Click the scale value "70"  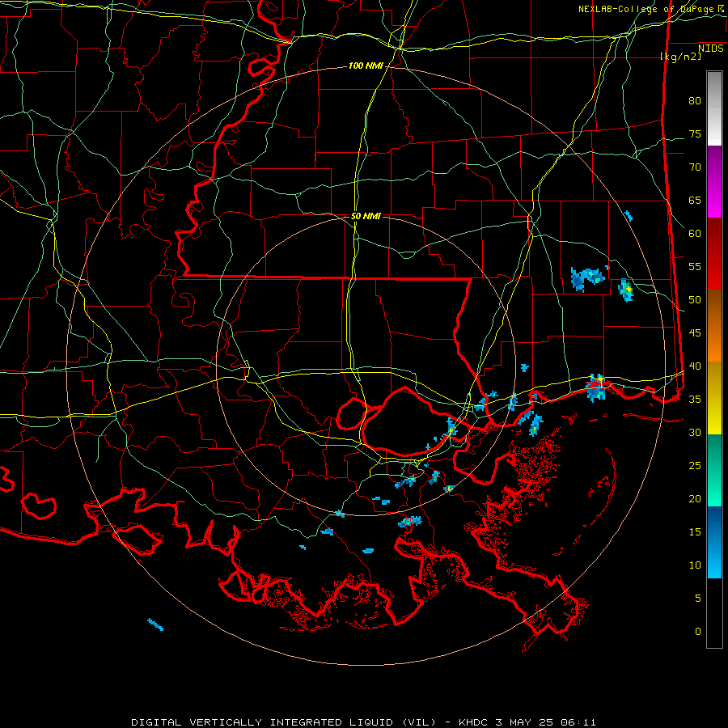[x=695, y=167]
